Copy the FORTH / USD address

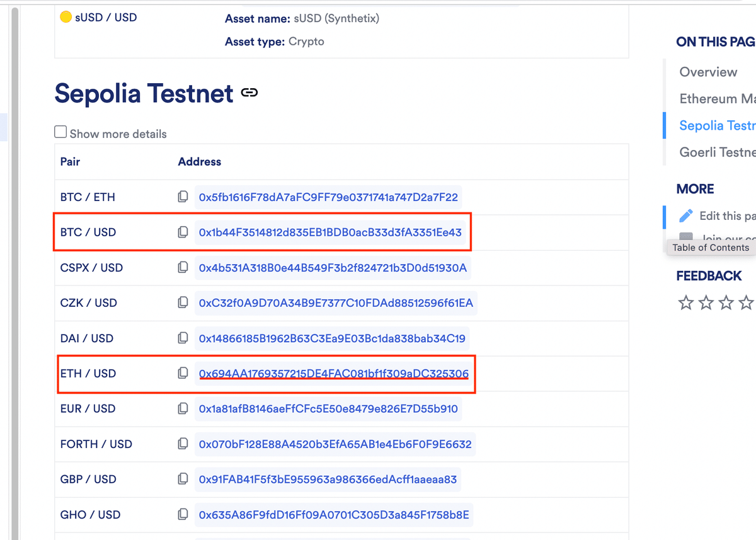(183, 444)
